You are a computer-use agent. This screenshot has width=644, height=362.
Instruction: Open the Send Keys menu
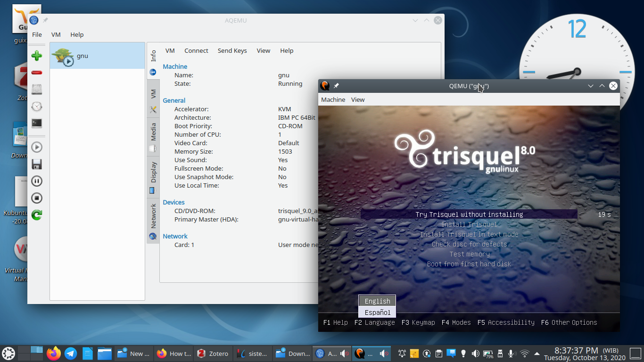(x=232, y=50)
